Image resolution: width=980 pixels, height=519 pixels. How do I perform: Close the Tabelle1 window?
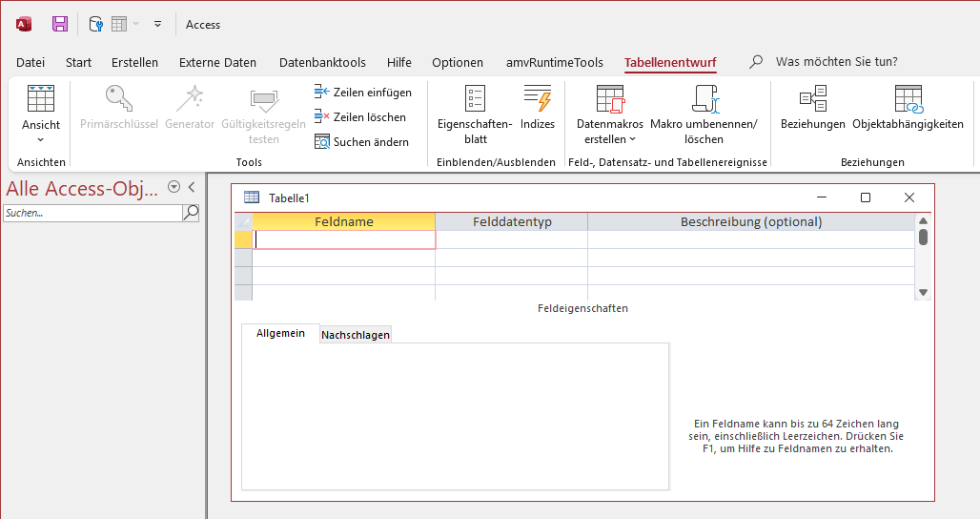pos(909,197)
